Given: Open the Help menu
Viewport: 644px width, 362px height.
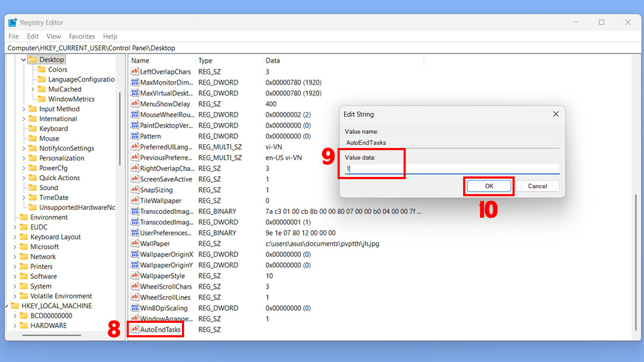Looking at the screenshot, I should [110, 36].
